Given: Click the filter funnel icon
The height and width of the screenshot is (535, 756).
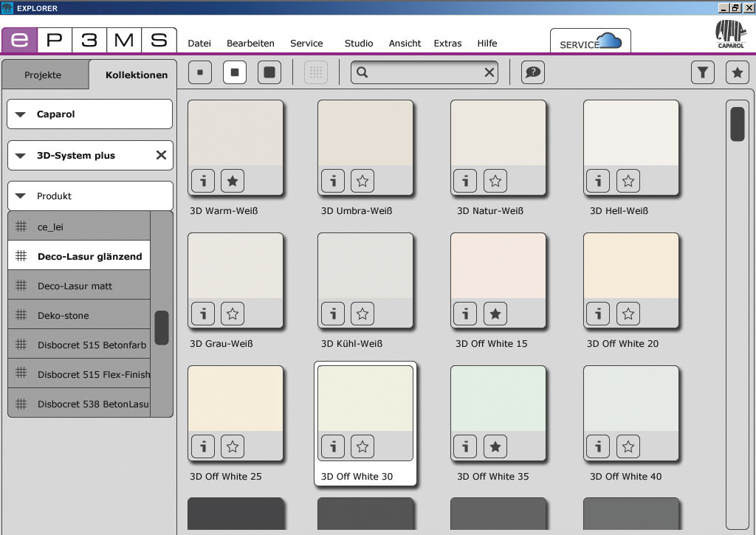Looking at the screenshot, I should [x=702, y=72].
